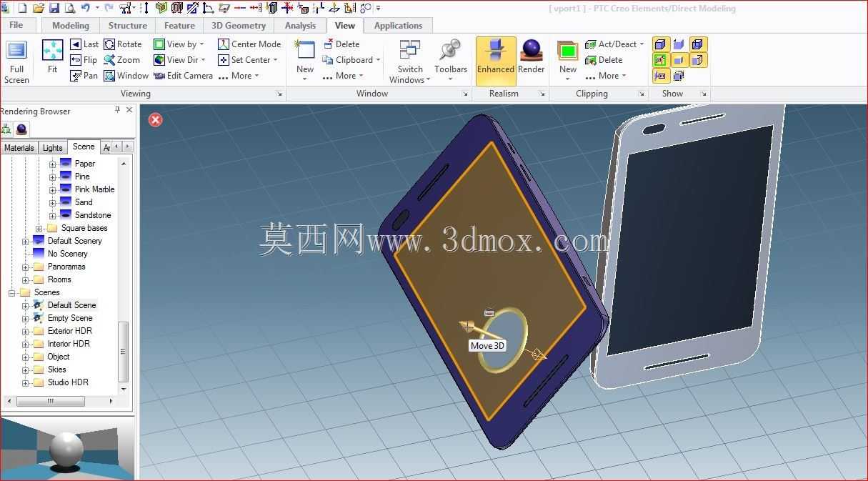Click the sphere icon in Rendering Browser toolbar
This screenshot has width=868, height=481.
point(21,129)
